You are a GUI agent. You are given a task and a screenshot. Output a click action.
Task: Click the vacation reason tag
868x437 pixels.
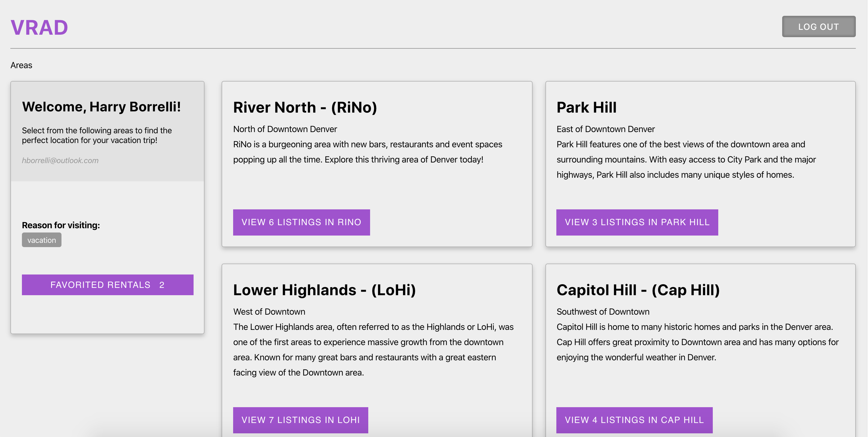[41, 240]
